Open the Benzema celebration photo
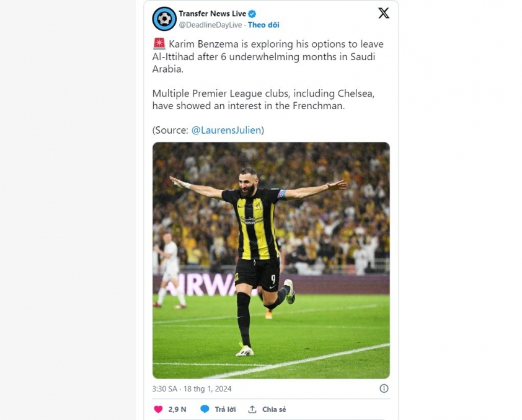522x420 pixels. (271, 260)
